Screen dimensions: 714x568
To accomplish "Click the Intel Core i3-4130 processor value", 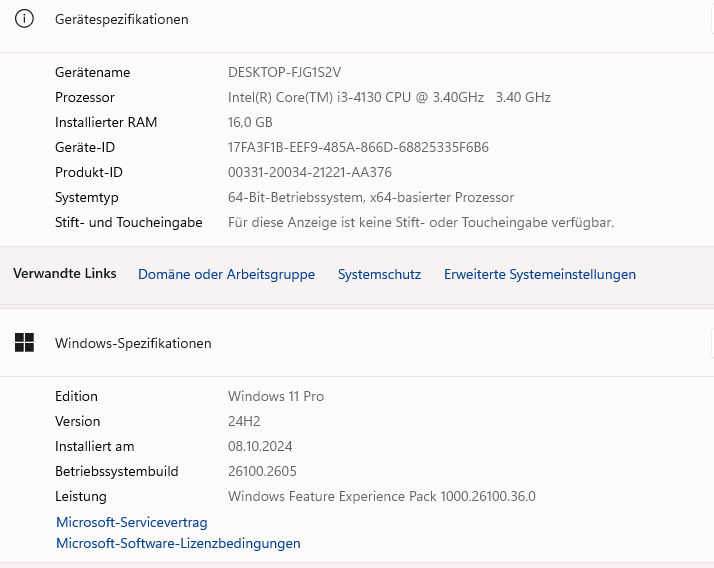I will click(389, 97).
